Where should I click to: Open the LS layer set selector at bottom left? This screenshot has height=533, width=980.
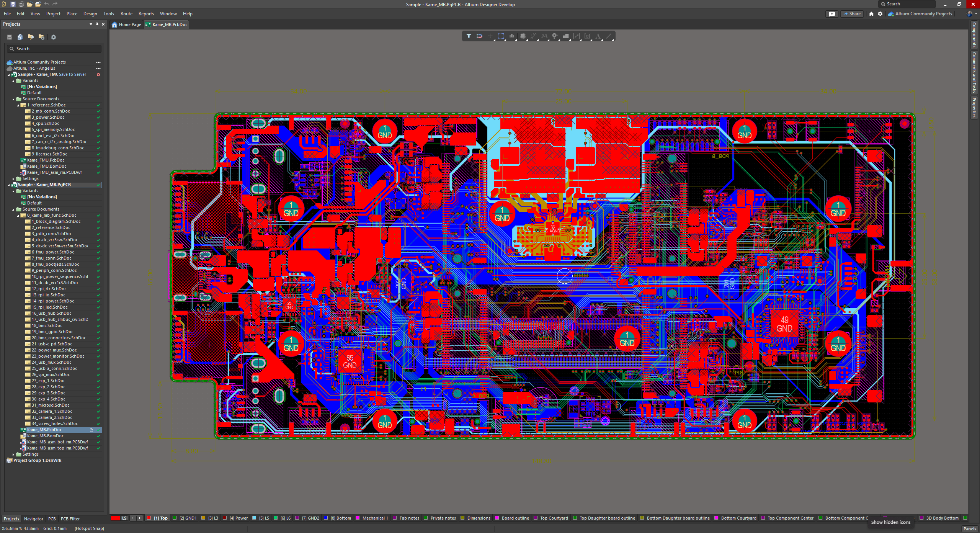pos(124,518)
